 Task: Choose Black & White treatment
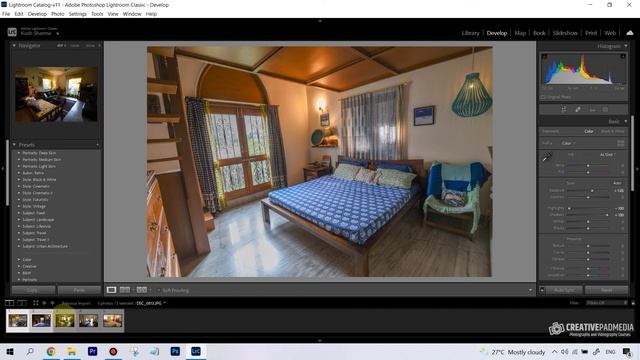[613, 131]
